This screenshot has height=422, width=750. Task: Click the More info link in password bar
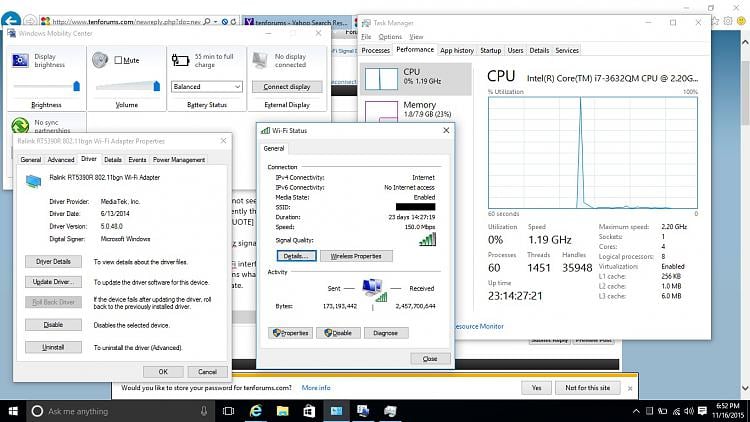tap(316, 388)
